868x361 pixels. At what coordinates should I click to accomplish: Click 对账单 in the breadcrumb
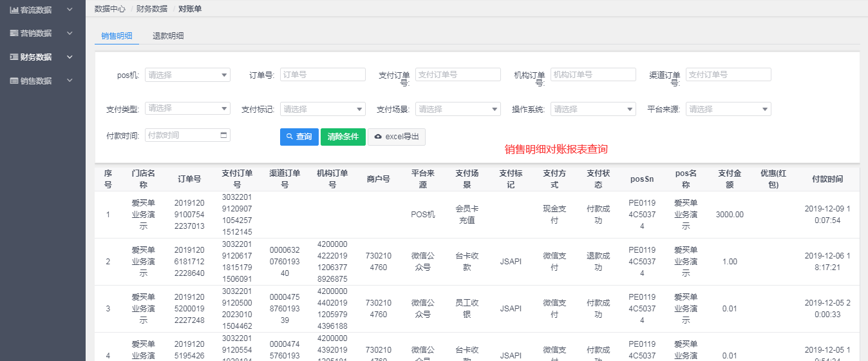190,8
